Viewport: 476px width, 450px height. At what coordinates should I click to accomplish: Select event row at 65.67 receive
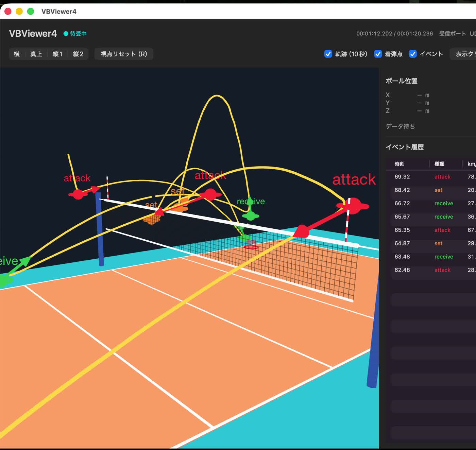coord(434,217)
